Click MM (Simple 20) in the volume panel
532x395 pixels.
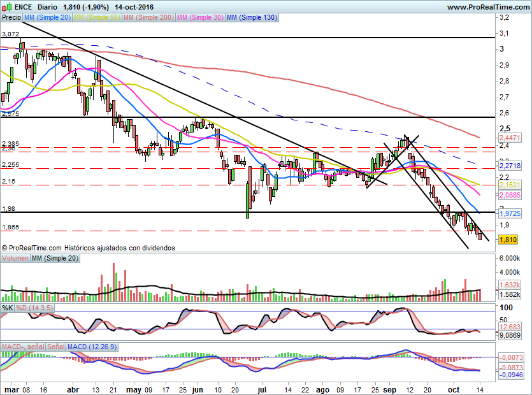(55, 258)
